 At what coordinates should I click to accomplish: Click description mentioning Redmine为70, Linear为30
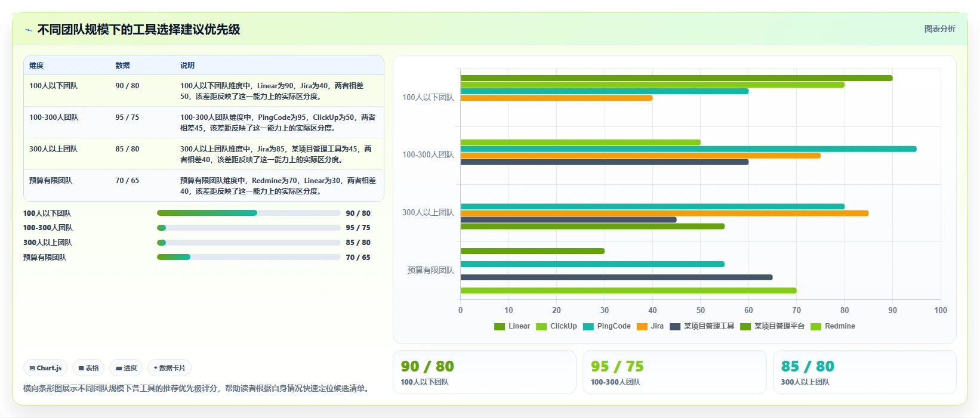coord(278,186)
